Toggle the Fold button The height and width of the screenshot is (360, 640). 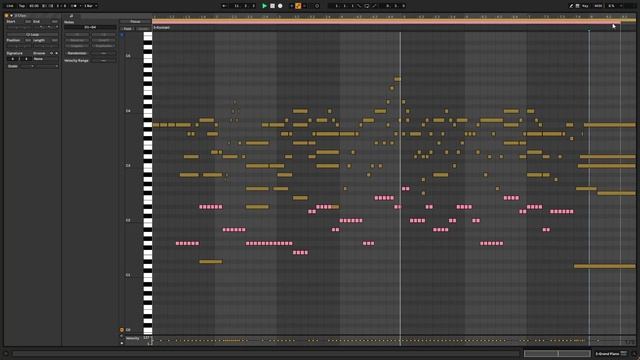coord(127,29)
